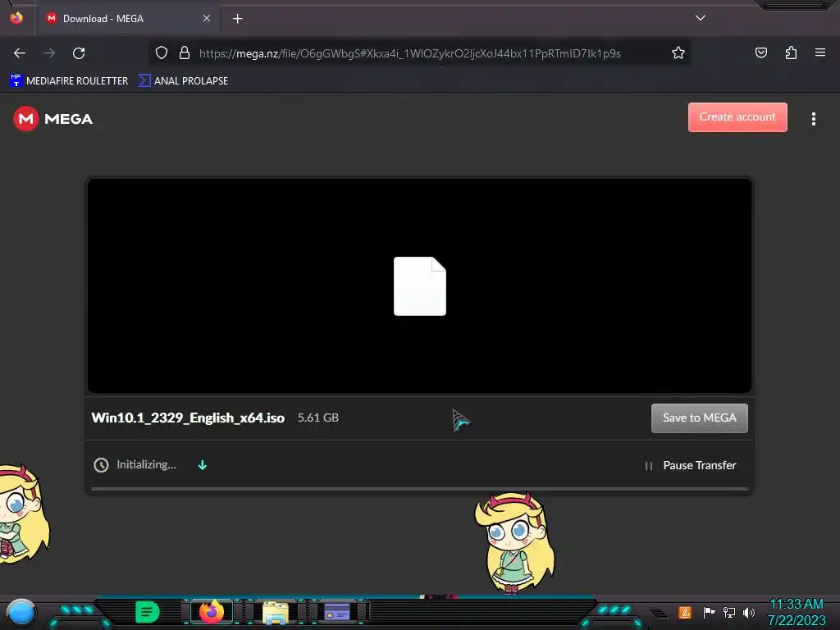Screen dimensions: 840x630
Task: Click the Initializing clock status icon
Action: (101, 465)
